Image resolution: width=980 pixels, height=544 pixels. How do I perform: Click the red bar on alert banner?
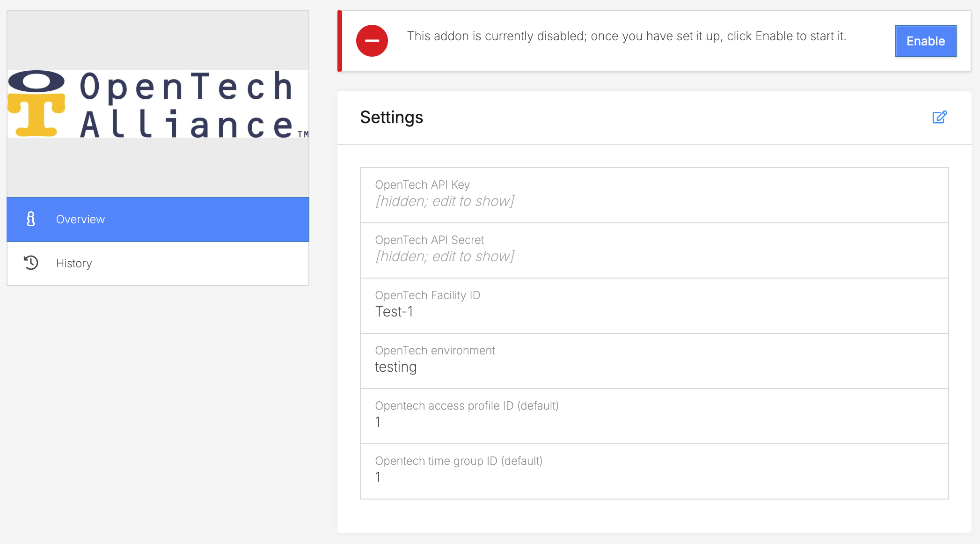pyautogui.click(x=340, y=41)
